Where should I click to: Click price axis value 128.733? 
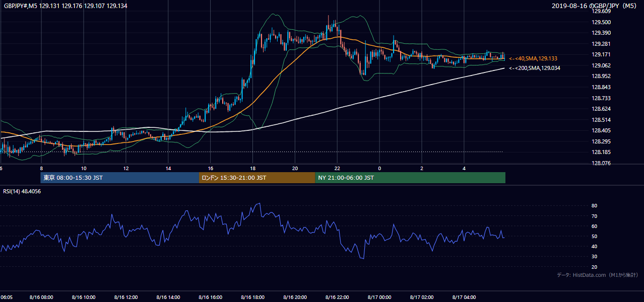601,98
